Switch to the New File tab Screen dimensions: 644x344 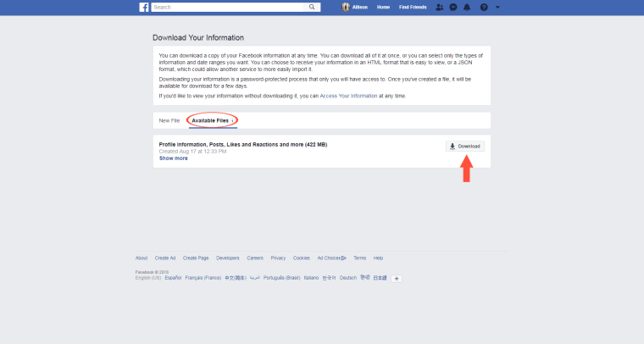(x=169, y=120)
